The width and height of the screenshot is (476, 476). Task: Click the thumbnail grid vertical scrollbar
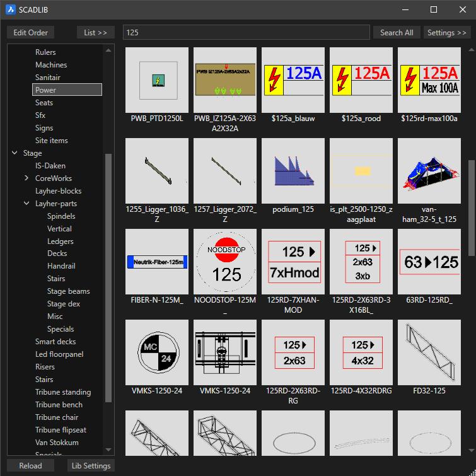coord(472,208)
